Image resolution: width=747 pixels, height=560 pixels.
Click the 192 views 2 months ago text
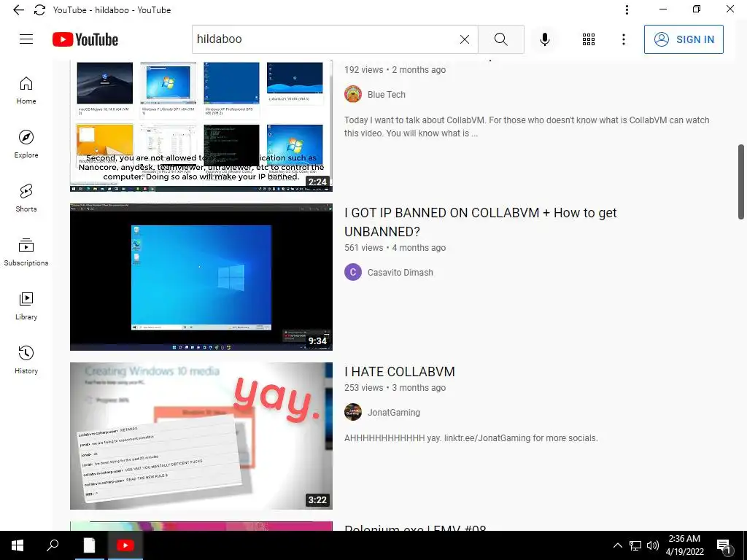coord(395,69)
